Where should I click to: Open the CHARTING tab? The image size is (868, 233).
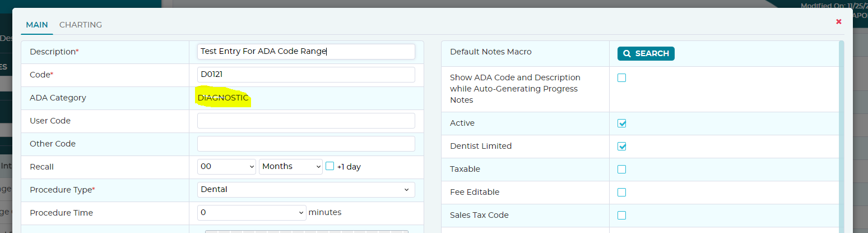pos(81,25)
